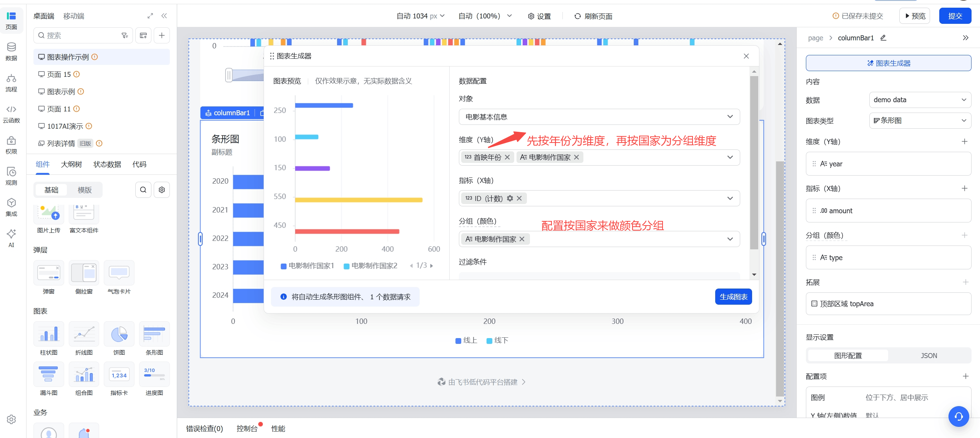Open the 图表类型 条形图 dropdown

920,121
